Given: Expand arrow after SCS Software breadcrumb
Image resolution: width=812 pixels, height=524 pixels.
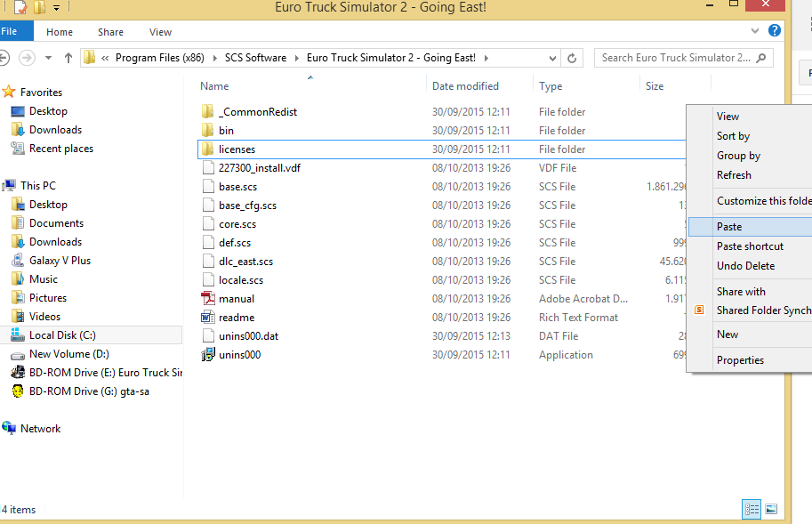Looking at the screenshot, I should 297,58.
